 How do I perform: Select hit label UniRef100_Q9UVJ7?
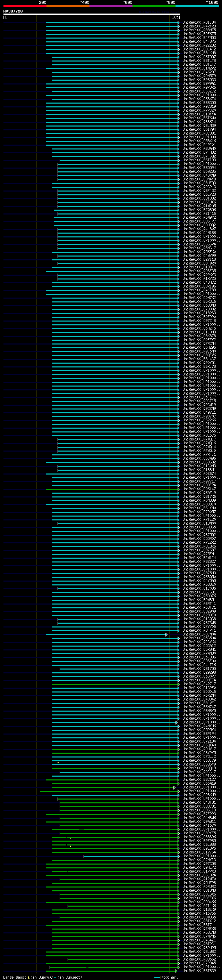point(199,749)
